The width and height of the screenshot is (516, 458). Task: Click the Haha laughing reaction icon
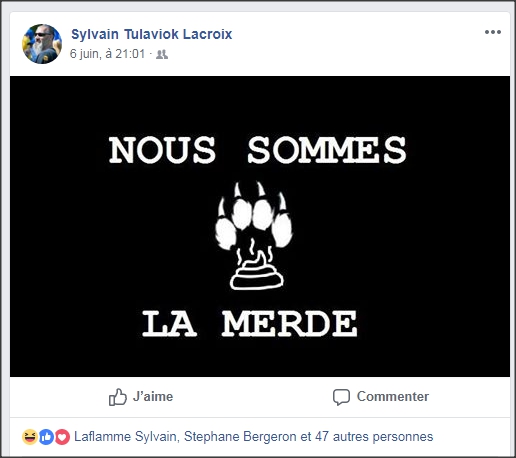(30, 437)
